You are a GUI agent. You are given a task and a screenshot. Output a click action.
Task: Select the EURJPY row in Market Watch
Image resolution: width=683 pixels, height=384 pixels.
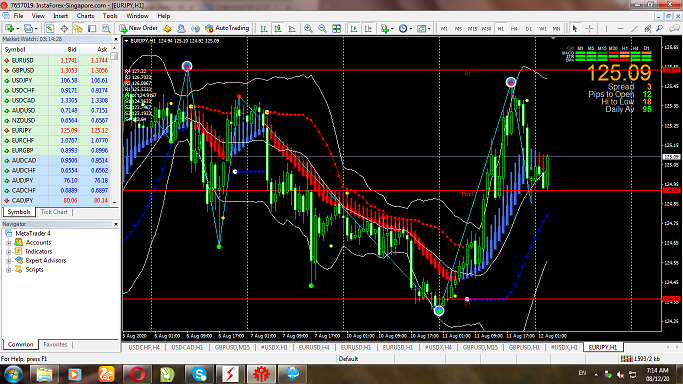56,130
